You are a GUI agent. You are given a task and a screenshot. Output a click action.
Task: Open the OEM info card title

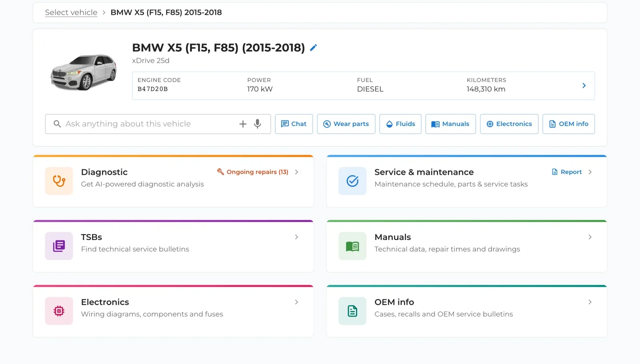[394, 302]
